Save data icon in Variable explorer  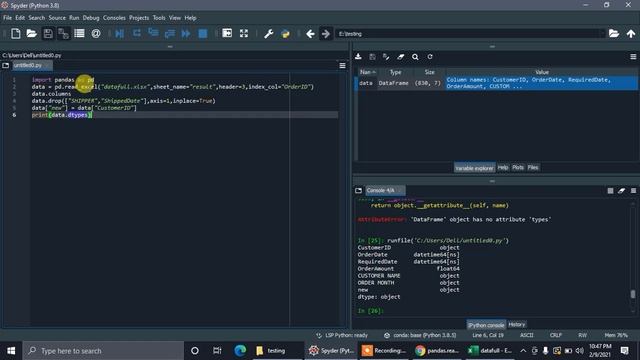[x=372, y=57]
